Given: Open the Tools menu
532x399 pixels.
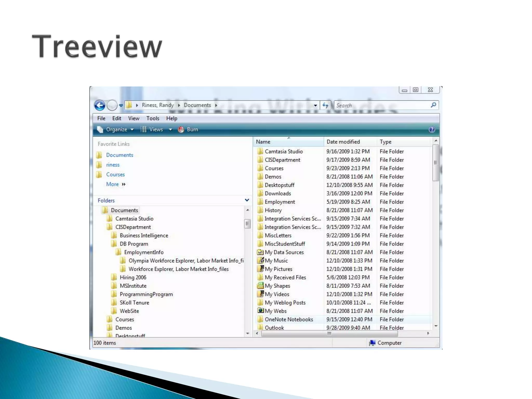Looking at the screenshot, I should click(153, 118).
